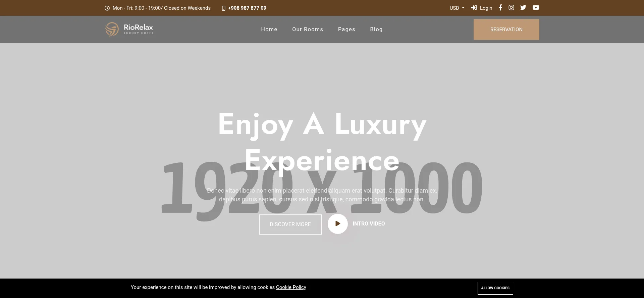The height and width of the screenshot is (298, 644).
Task: Play the intro video button
Action: pos(337,224)
